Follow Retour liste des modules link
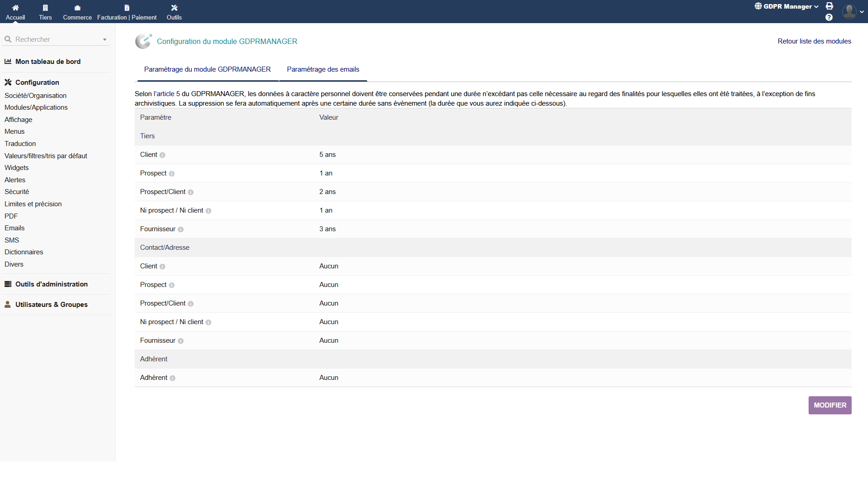This screenshot has width=868, height=481. [814, 41]
